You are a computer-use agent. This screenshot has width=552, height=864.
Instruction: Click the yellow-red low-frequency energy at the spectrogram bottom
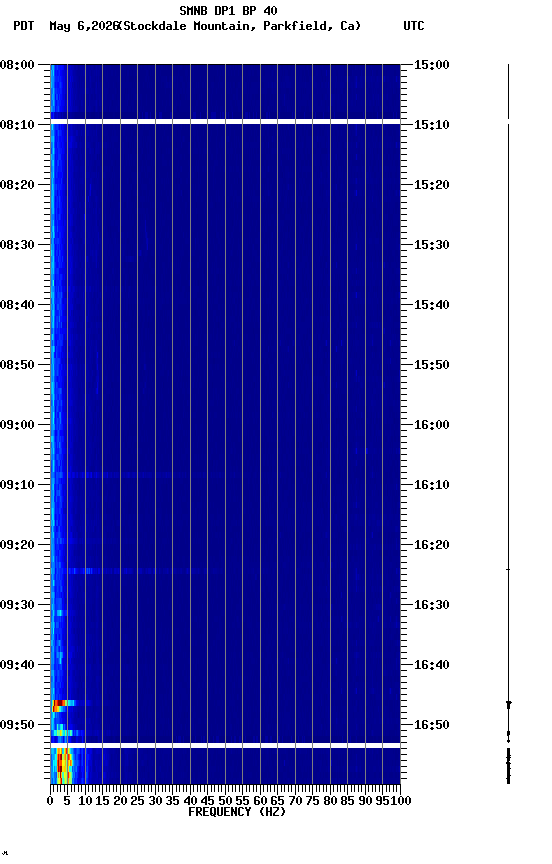point(63,765)
